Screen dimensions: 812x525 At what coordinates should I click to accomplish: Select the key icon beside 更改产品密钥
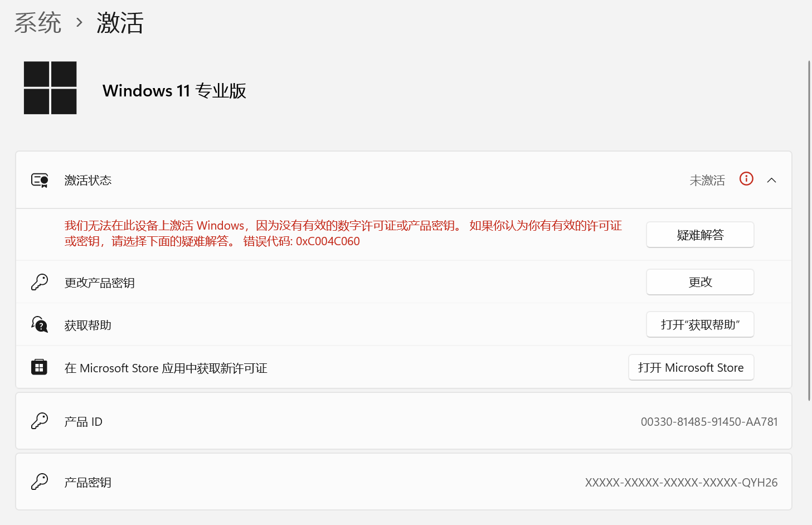tap(39, 281)
